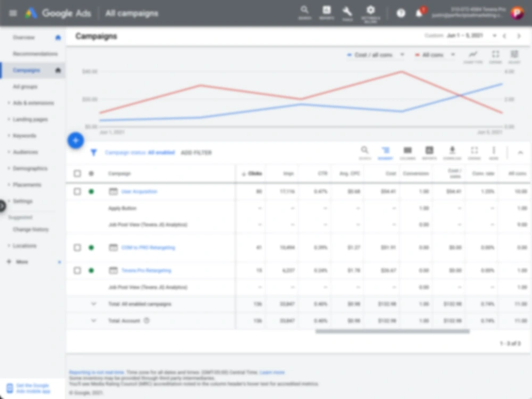Go to the previous date range
The height and width of the screenshot is (399, 532).
click(x=504, y=36)
